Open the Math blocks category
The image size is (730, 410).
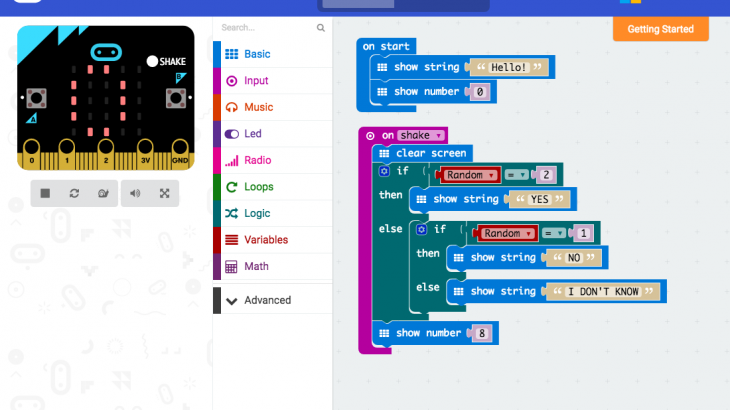point(273,266)
